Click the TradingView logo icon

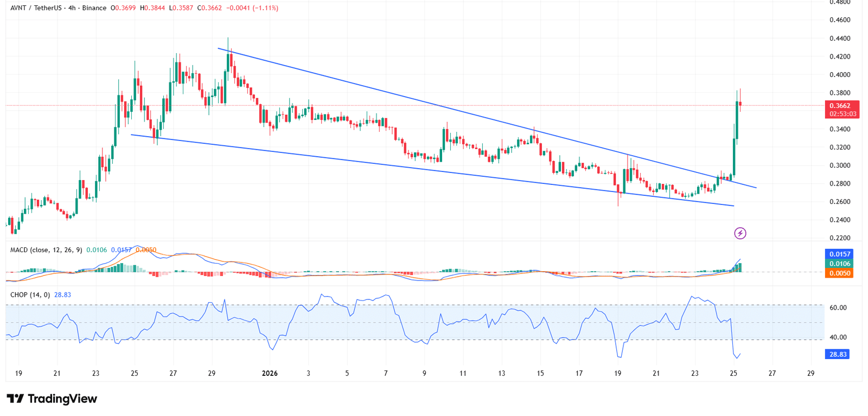pos(15,399)
